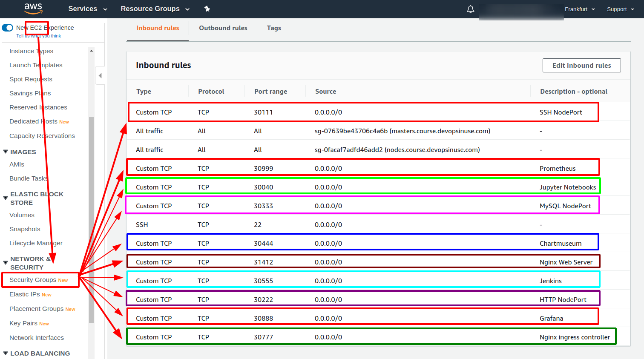Click port 30111 in the SSH NodePort row
The width and height of the screenshot is (644, 359).
click(x=263, y=112)
